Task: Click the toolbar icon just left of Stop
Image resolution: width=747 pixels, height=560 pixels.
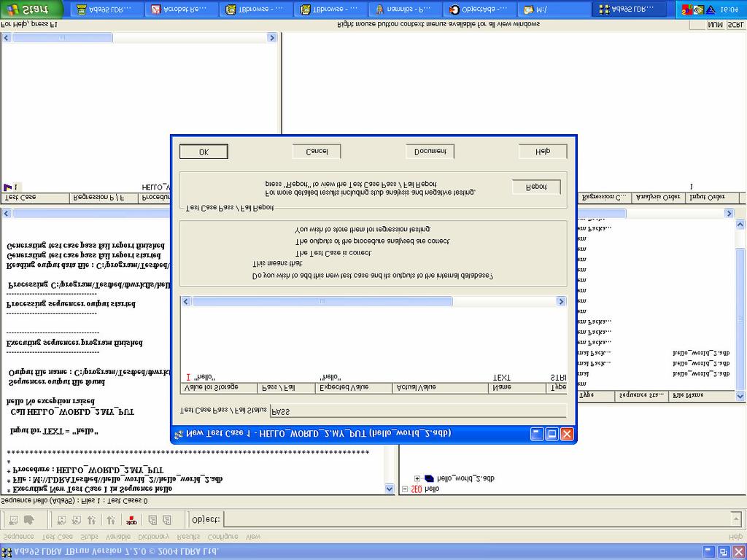Action: (x=111, y=520)
